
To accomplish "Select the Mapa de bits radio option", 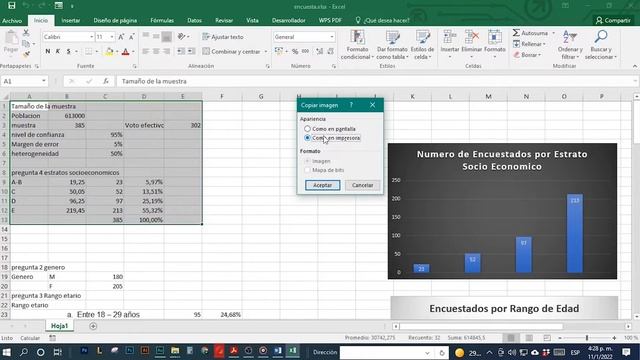I will pos(307,170).
